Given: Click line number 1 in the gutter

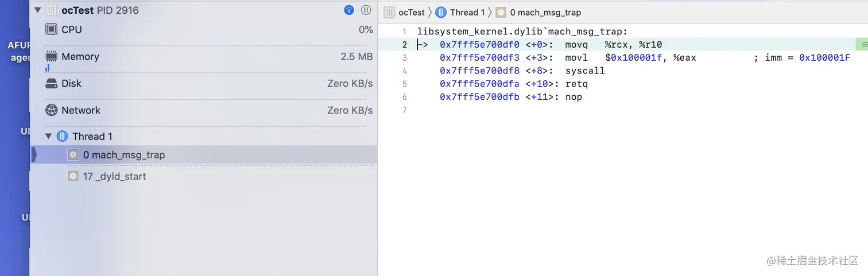Looking at the screenshot, I should click(404, 32).
